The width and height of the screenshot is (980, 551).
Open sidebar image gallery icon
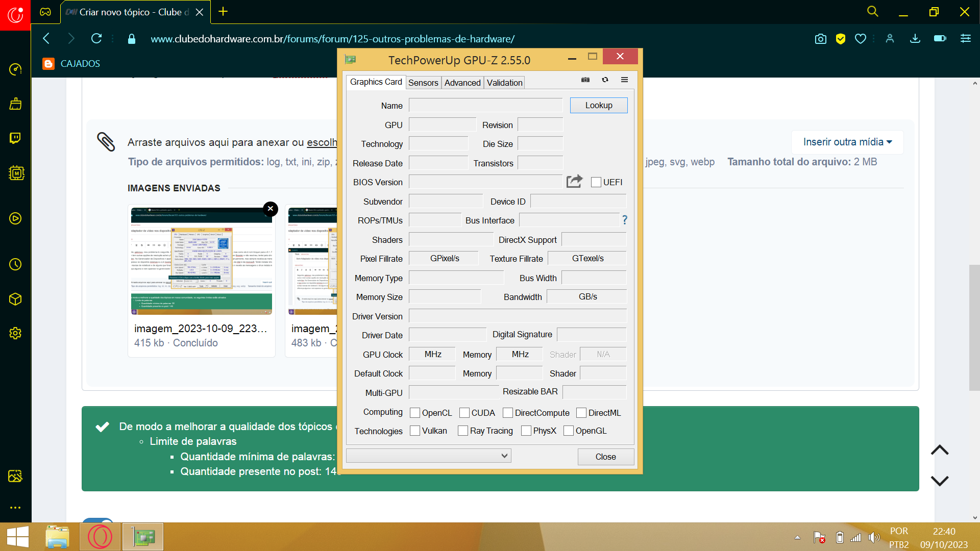tap(15, 476)
